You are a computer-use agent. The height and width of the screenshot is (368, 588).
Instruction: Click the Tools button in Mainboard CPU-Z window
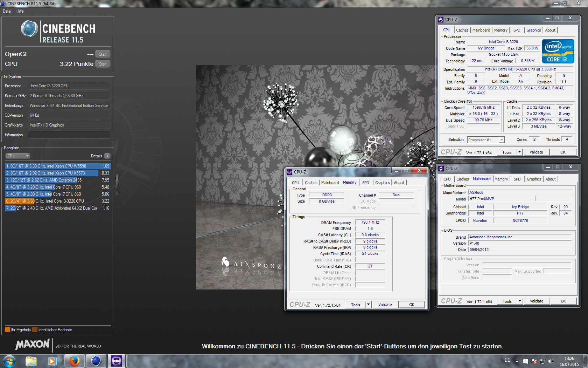pyautogui.click(x=507, y=301)
